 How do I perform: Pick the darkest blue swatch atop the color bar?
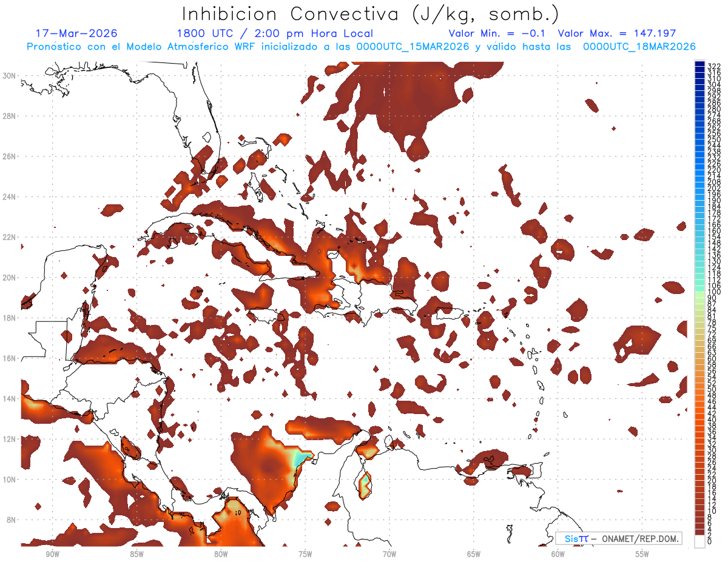[699, 64]
